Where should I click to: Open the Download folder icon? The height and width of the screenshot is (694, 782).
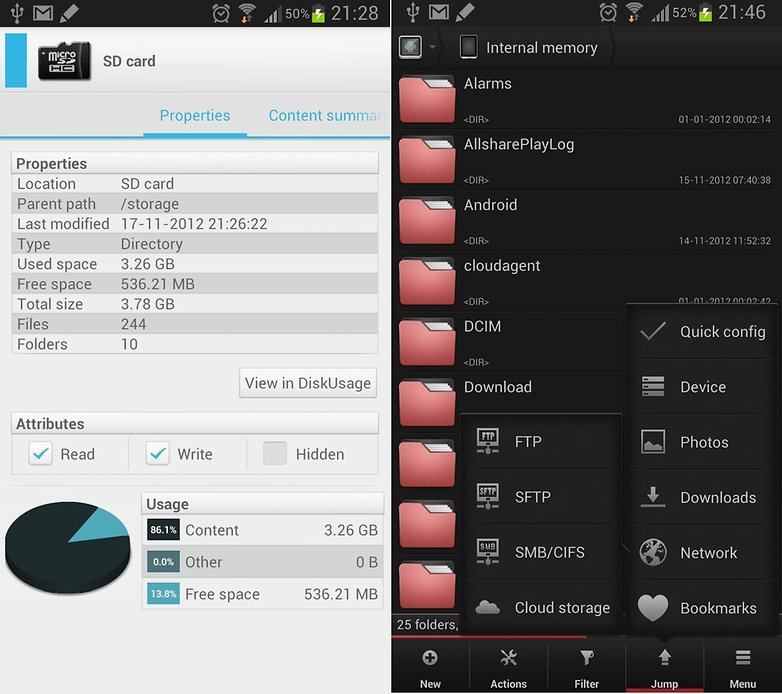click(x=427, y=403)
